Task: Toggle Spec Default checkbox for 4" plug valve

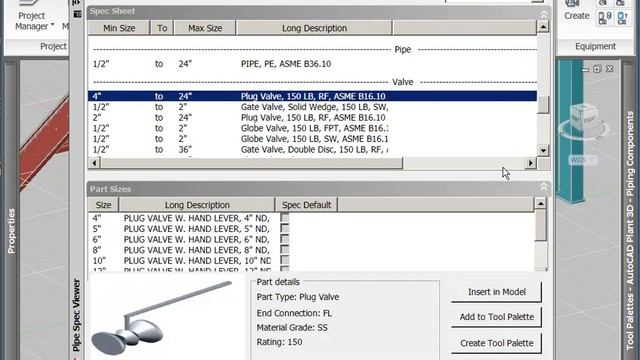Action: [x=284, y=218]
